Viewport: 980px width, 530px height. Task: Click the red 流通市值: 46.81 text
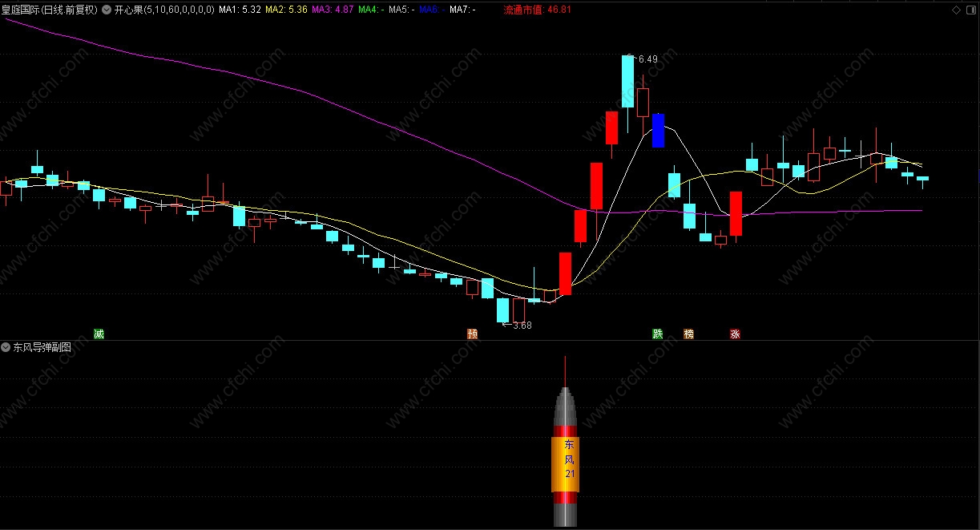click(x=538, y=10)
